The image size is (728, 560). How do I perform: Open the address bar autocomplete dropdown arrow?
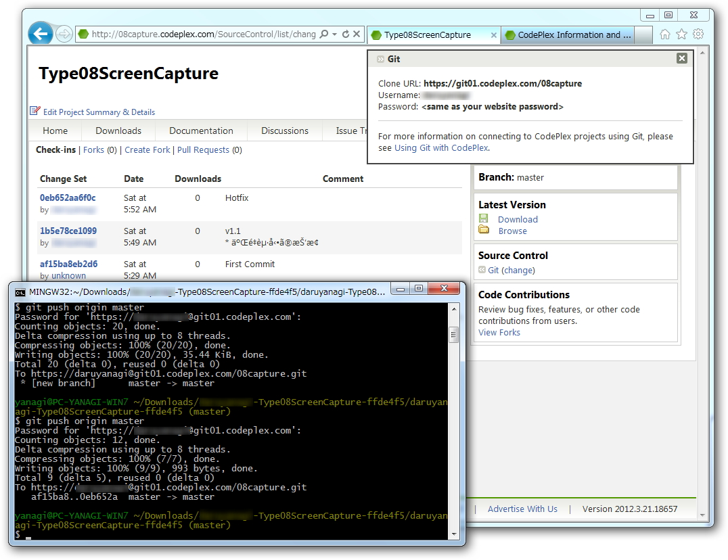[x=335, y=34]
